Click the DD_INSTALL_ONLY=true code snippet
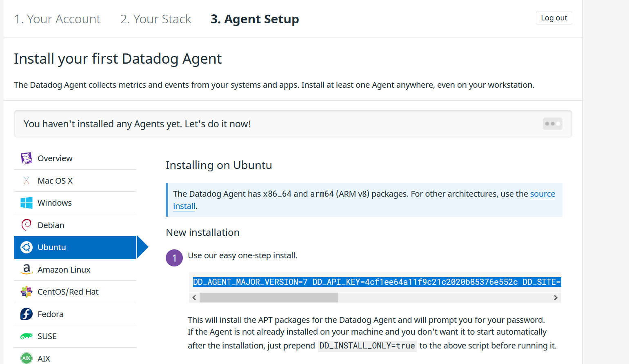The width and height of the screenshot is (629, 364). tap(367, 346)
